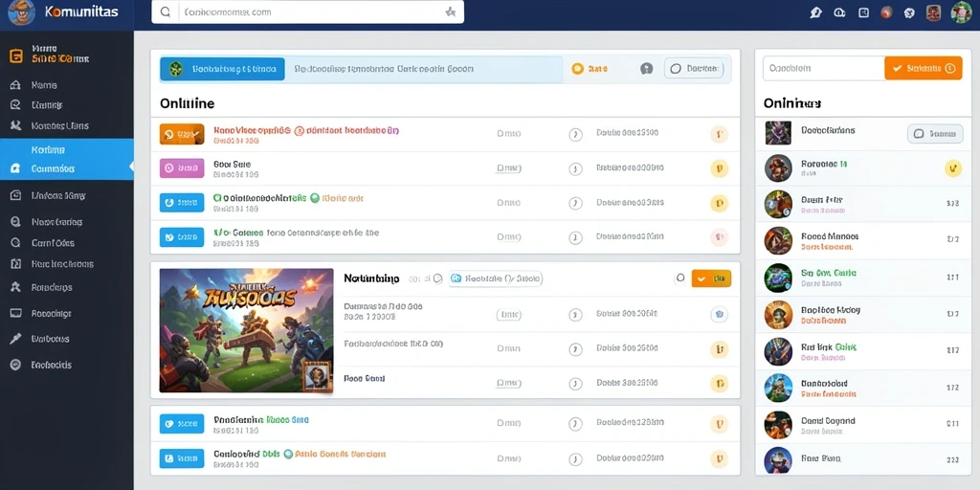Click the orange check button beside the right panel input
The image size is (980, 490).
[924, 68]
